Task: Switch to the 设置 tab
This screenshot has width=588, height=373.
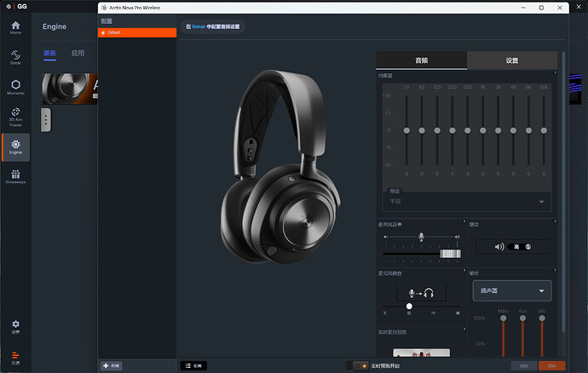Action: pos(511,60)
